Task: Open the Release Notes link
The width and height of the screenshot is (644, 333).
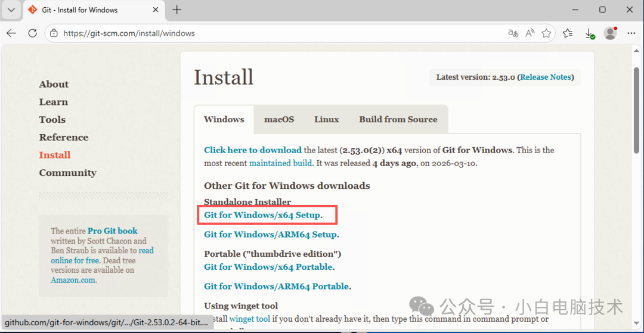Action: click(546, 77)
